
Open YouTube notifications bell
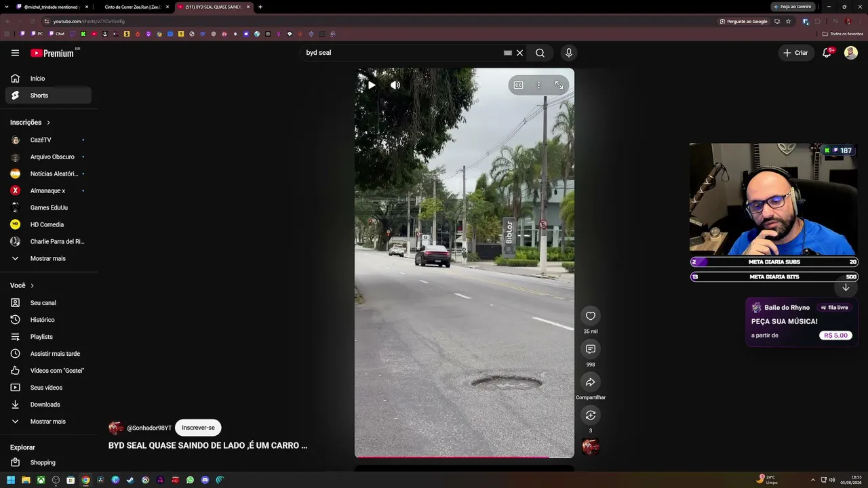(x=827, y=53)
